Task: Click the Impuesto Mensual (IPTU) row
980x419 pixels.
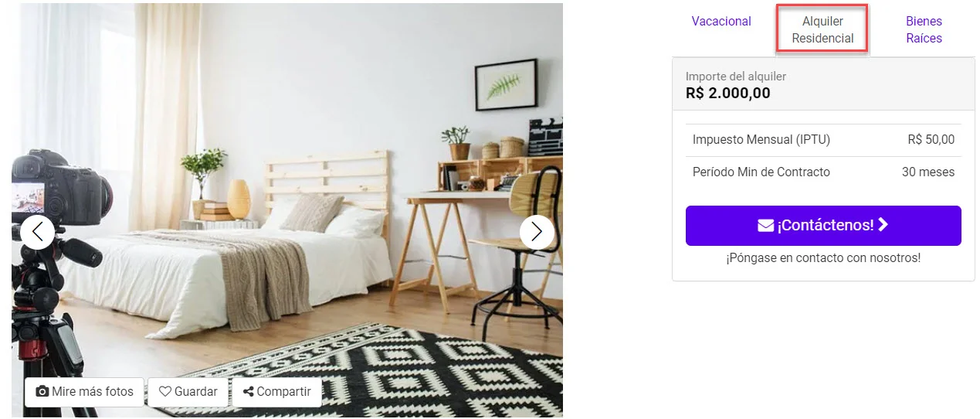Action: [823, 140]
